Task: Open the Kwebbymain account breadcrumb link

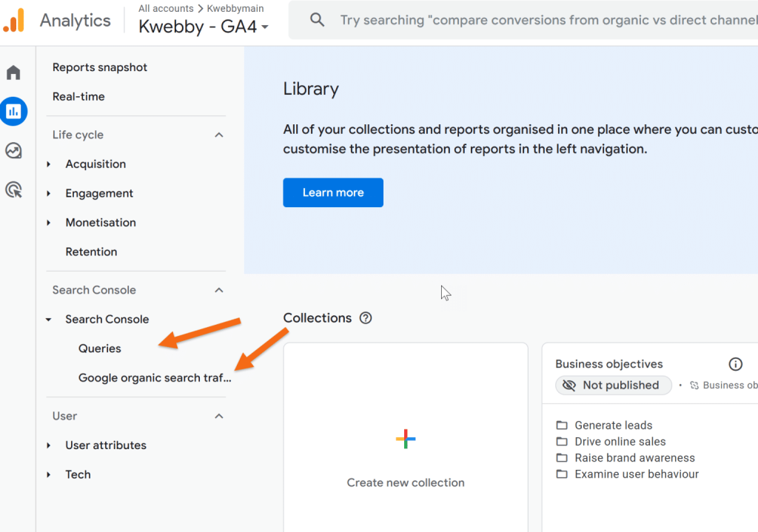Action: pyautogui.click(x=235, y=8)
